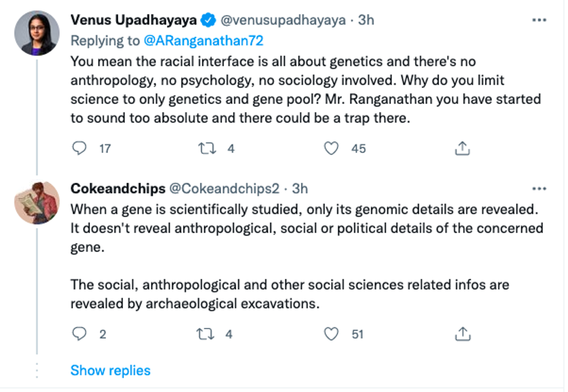Open Cokeandchips display name profile

point(118,189)
